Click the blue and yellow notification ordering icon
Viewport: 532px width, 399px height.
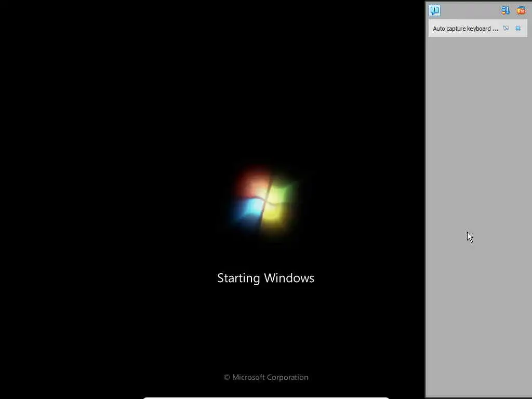505,10
